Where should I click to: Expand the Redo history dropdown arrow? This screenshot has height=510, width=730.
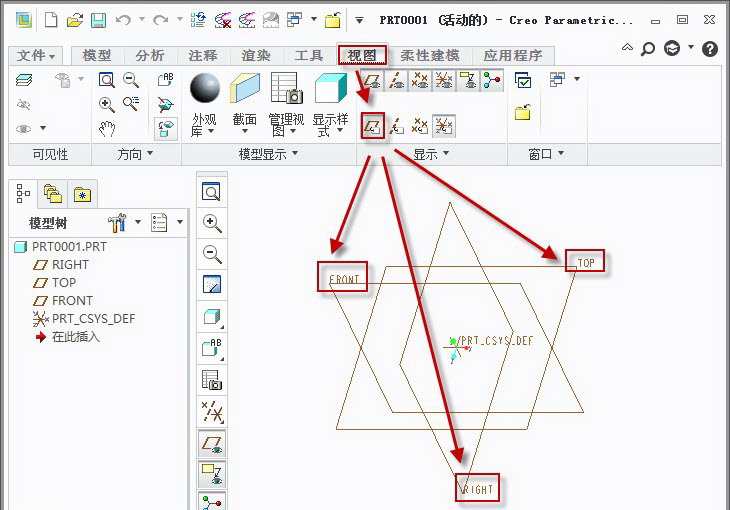180,20
